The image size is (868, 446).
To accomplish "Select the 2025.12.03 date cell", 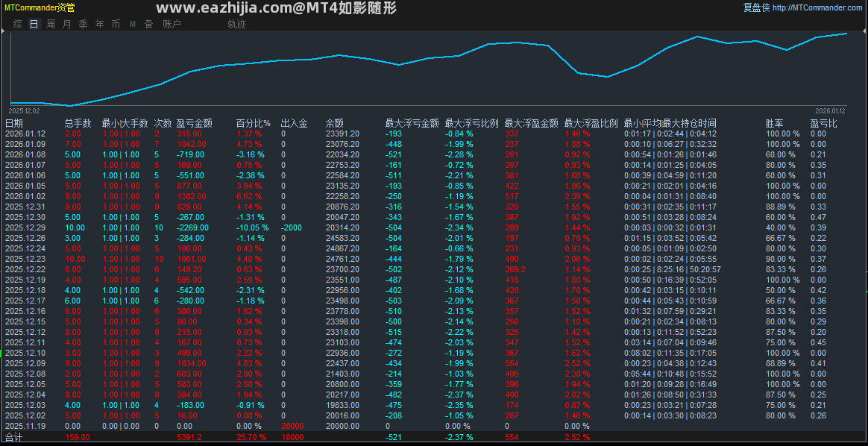I will pyautogui.click(x=25, y=405).
